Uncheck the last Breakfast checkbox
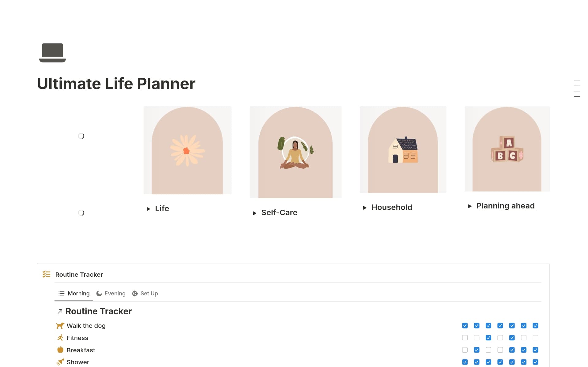588x367 pixels. point(535,350)
